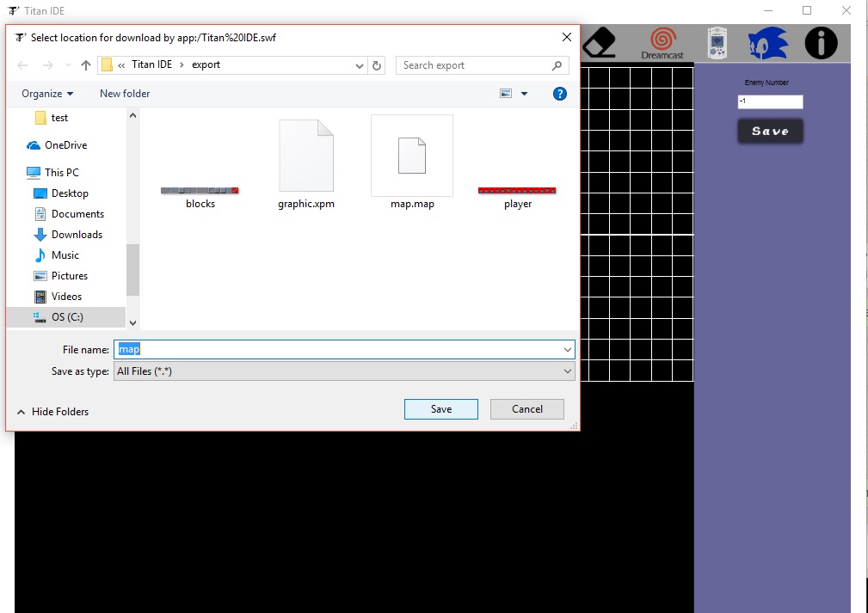The height and width of the screenshot is (613, 868).
Task: Collapse the pane with Hide Folders
Action: point(52,412)
